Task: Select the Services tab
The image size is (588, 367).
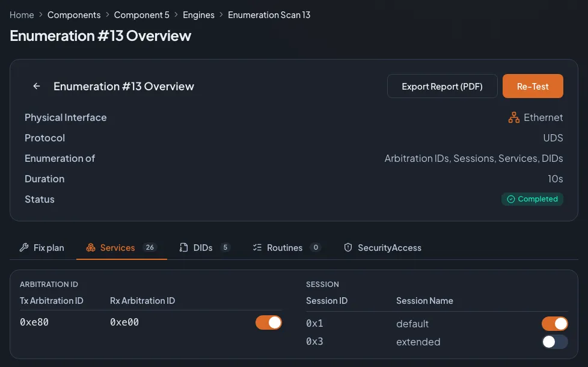Action: (121, 248)
